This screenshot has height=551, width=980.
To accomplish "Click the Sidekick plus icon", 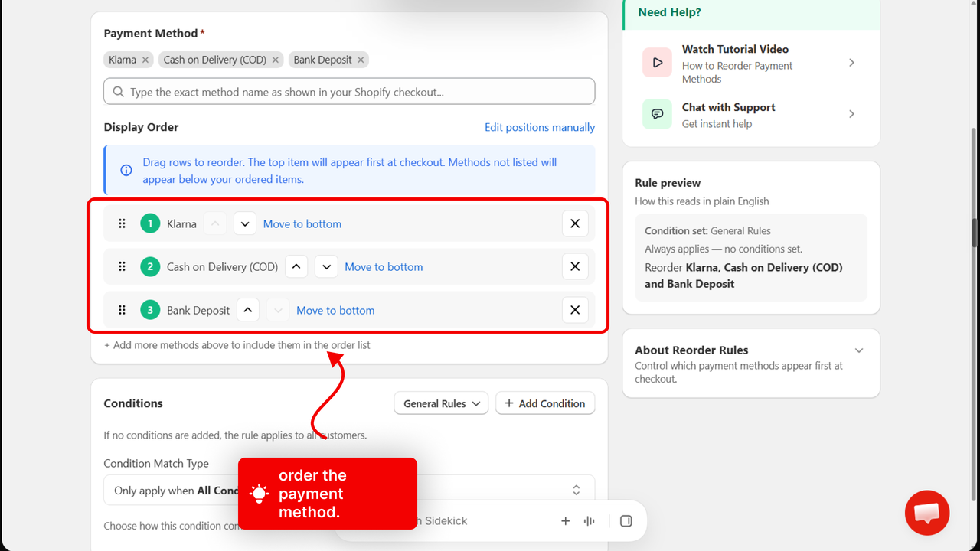I will coord(566,521).
